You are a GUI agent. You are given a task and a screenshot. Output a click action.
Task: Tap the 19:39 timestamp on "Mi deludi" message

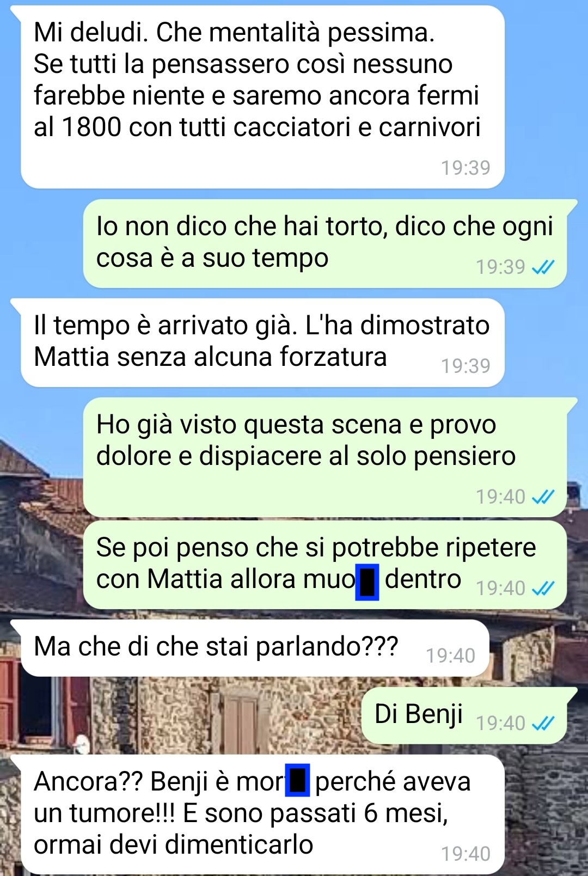pyautogui.click(x=465, y=168)
